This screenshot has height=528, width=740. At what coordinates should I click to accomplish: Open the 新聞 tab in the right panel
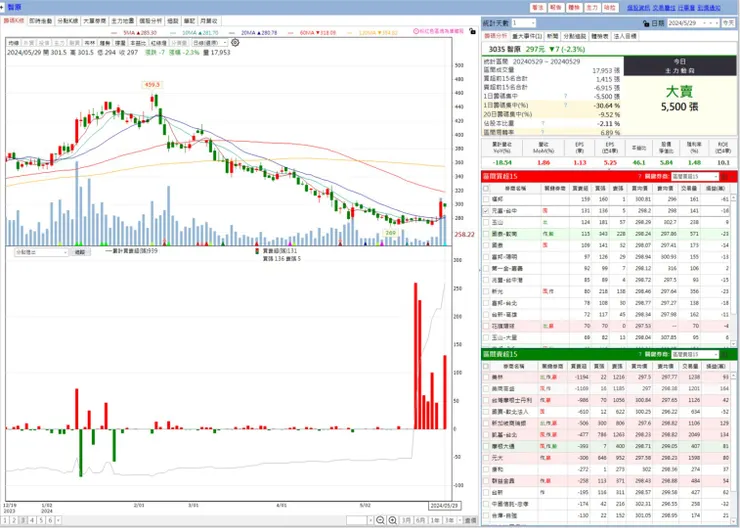point(552,36)
